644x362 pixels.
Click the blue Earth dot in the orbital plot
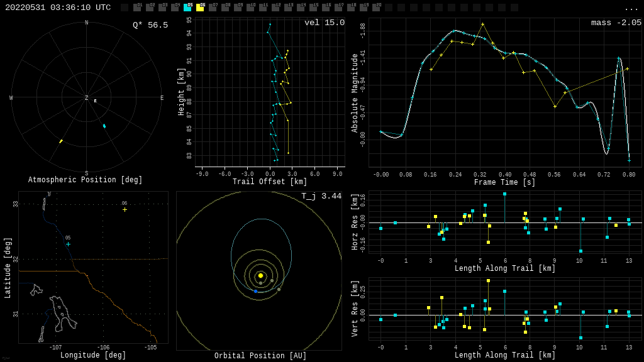tap(255, 291)
